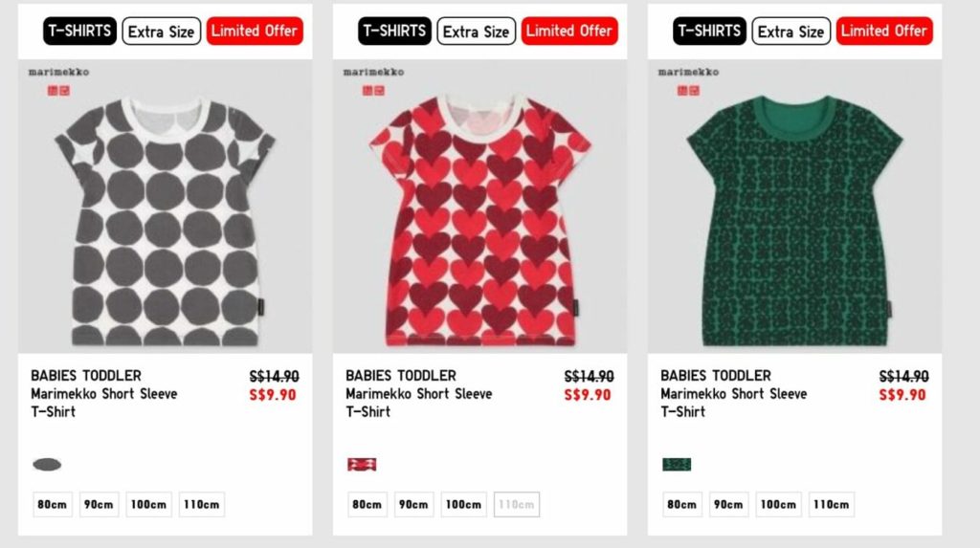
Task: Click Limited Offer tag above gray dot shirt
Action: [255, 32]
